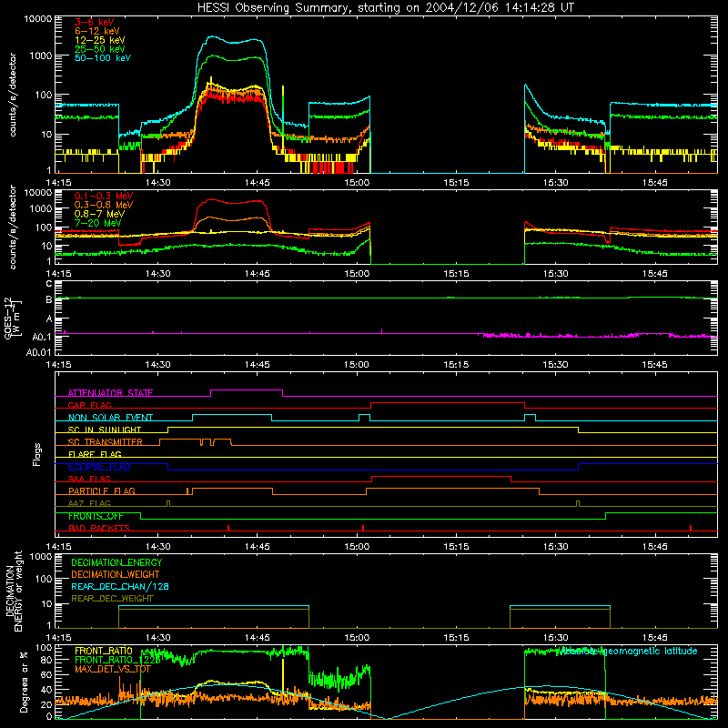
Task: Click the NON_SOLAR_EVENT flag label
Action: (110, 418)
